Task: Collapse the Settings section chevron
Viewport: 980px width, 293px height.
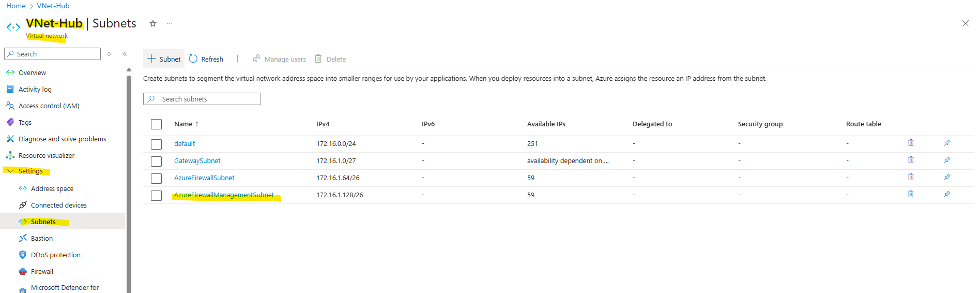Action: tap(10, 171)
